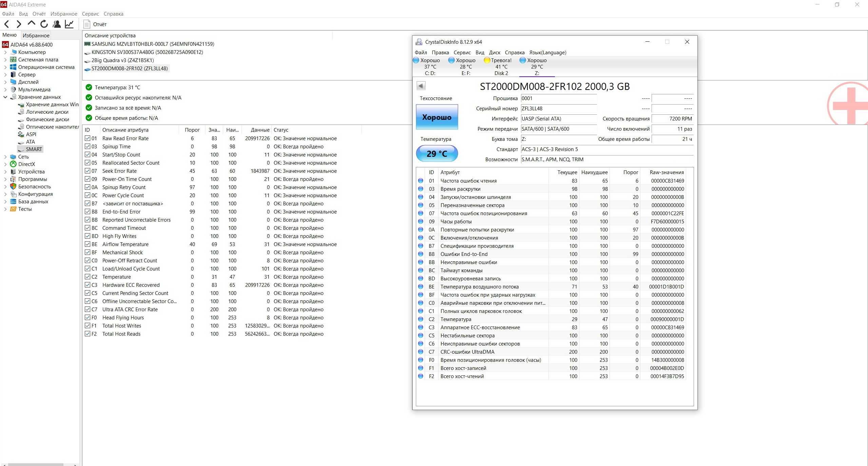Image resolution: width=868 pixels, height=466 pixels.
Task: Open the AIDA64 Сервис menu
Action: pos(91,14)
